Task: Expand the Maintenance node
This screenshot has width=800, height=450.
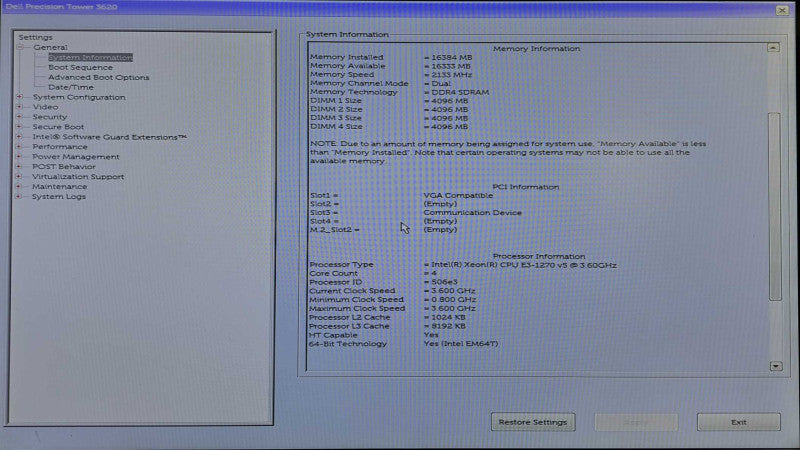Action: [19, 186]
